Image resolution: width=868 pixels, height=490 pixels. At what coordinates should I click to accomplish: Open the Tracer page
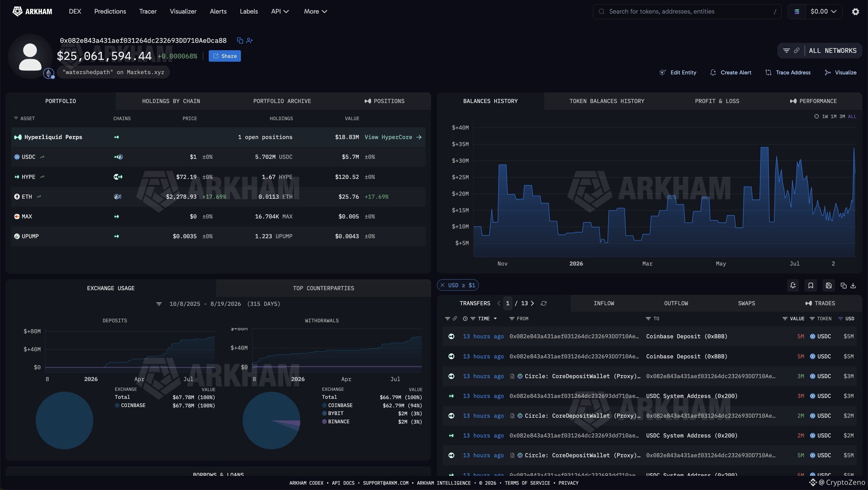pos(148,12)
